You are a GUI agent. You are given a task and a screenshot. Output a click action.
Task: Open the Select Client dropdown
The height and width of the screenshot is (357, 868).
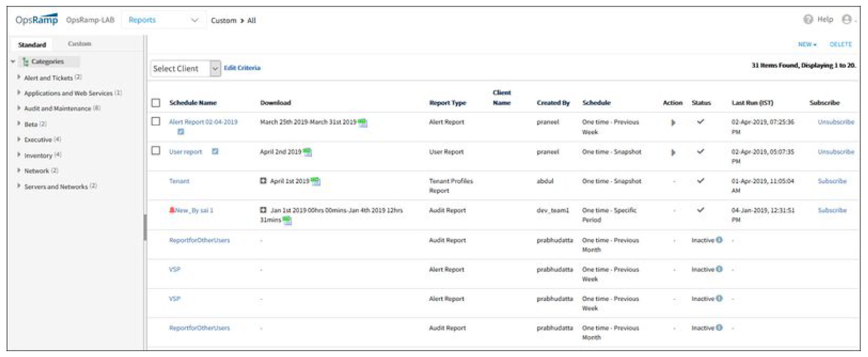point(185,69)
